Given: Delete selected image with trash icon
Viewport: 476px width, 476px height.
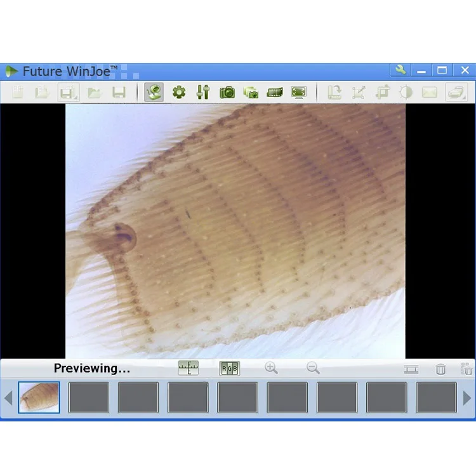Looking at the screenshot, I should tap(441, 369).
